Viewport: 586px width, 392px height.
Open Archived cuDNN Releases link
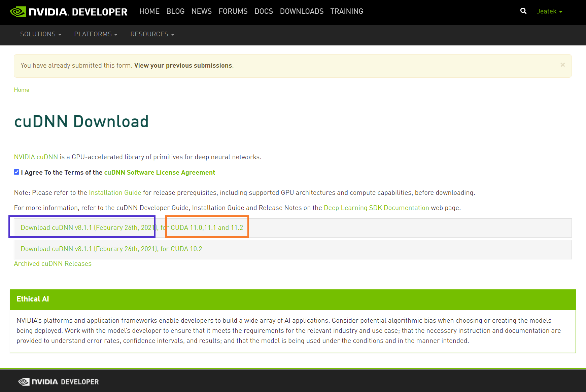(53, 263)
